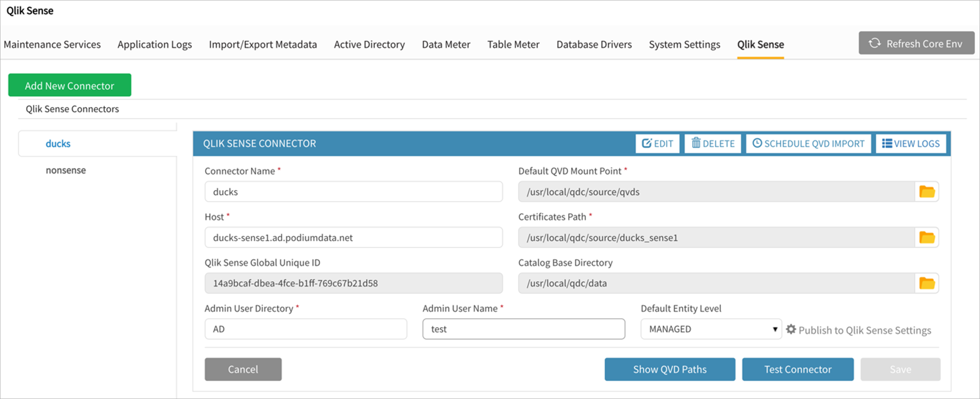Select the nonsense connector in list
Screen dimensions: 980x399
pos(66,170)
